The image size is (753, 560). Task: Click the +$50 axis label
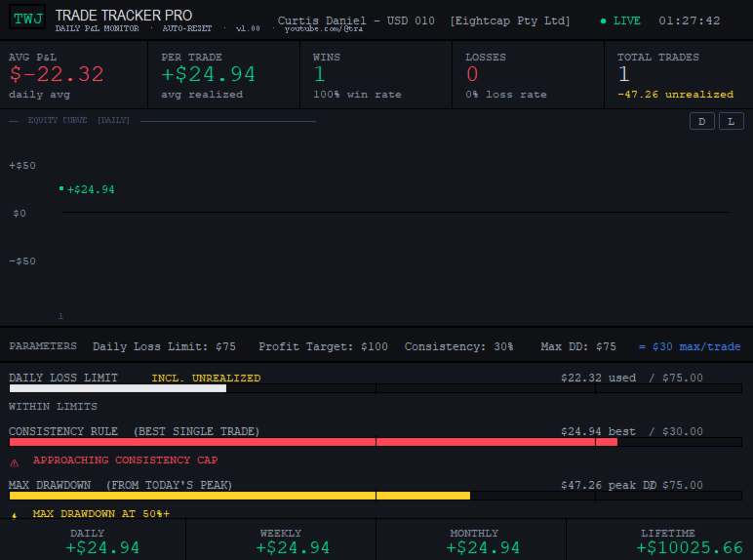(x=22, y=166)
